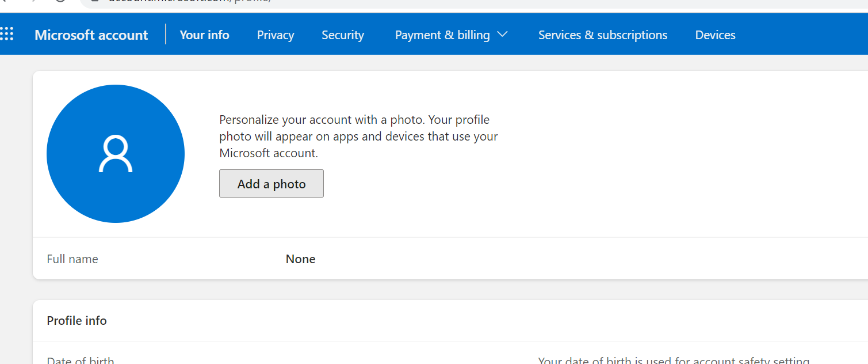Open Services & subscriptions page
868x364 pixels.
click(603, 35)
